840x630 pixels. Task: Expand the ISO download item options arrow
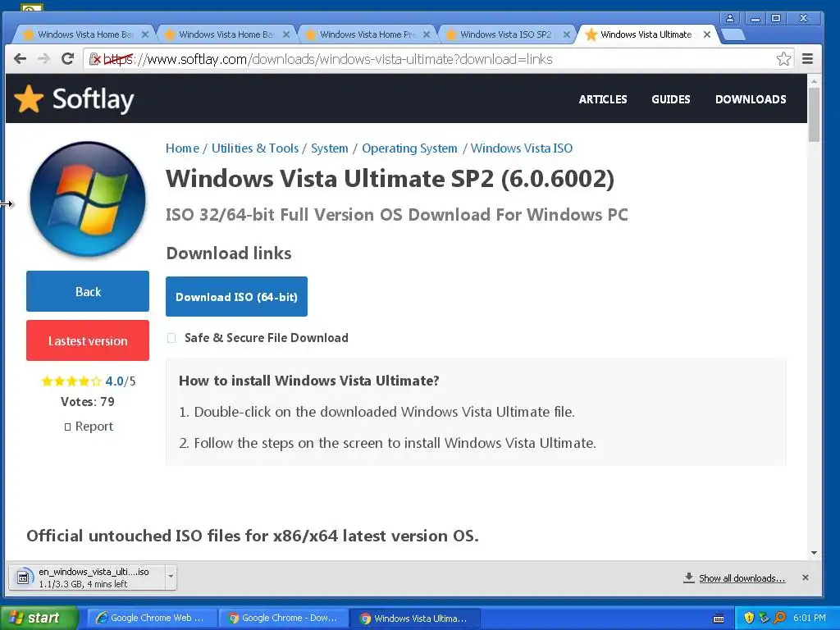pos(171,577)
